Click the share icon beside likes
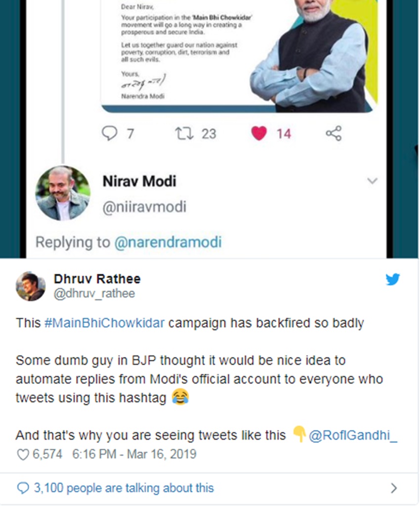420x512 pixels. (x=334, y=133)
